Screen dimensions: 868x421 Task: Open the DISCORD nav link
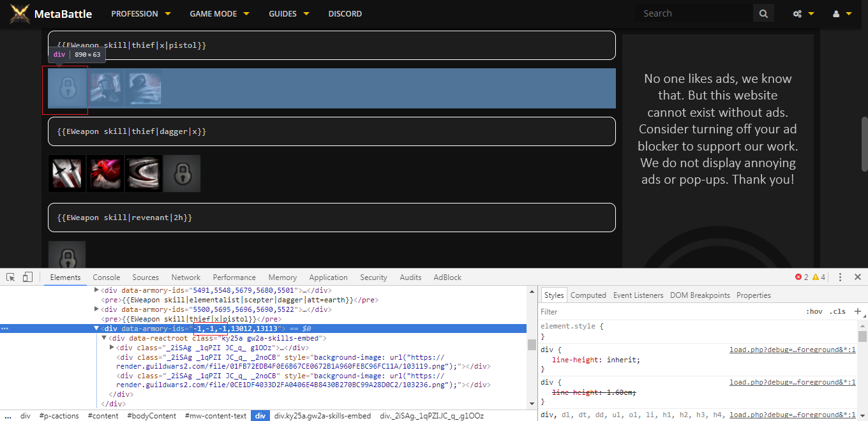point(345,13)
